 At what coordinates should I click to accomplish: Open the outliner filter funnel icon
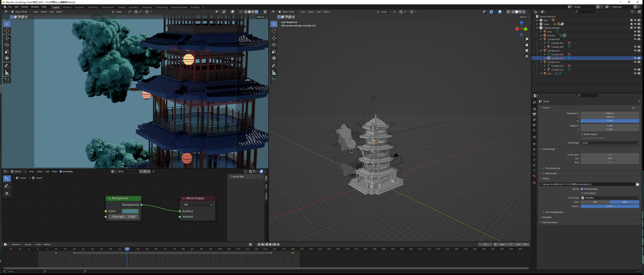pyautogui.click(x=632, y=11)
